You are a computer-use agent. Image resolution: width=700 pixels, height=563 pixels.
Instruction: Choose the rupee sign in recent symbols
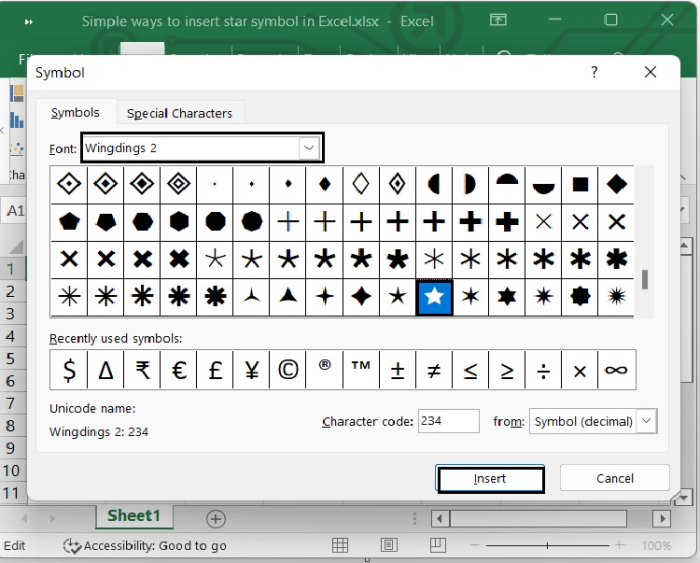[x=142, y=370]
